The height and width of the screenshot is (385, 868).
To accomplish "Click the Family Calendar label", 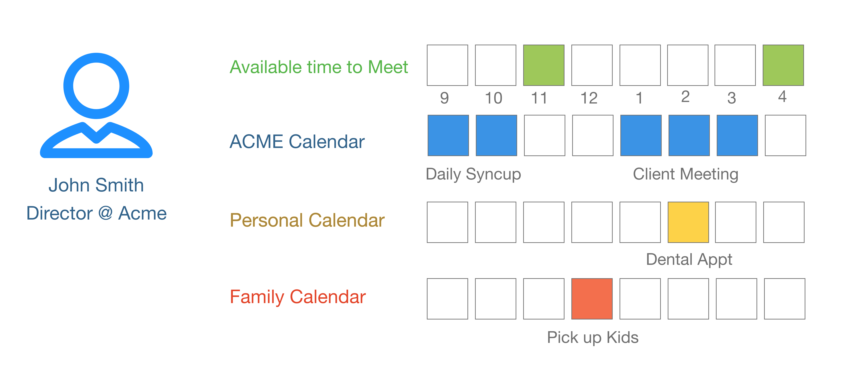I will (298, 297).
